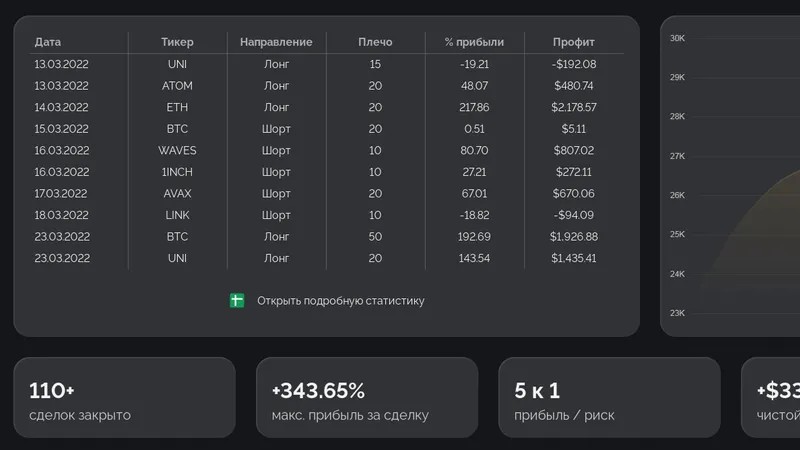
Task: Click the green Google Sheets icon
Action: tap(237, 301)
